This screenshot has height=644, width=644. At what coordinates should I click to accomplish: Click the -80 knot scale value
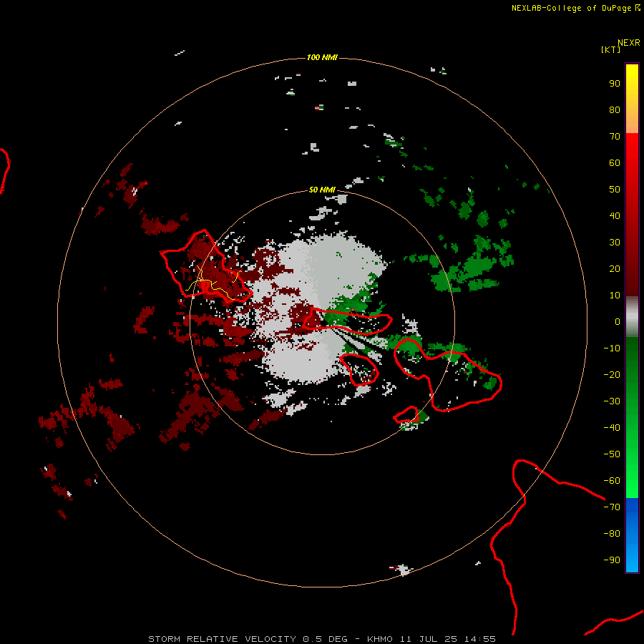click(x=612, y=534)
